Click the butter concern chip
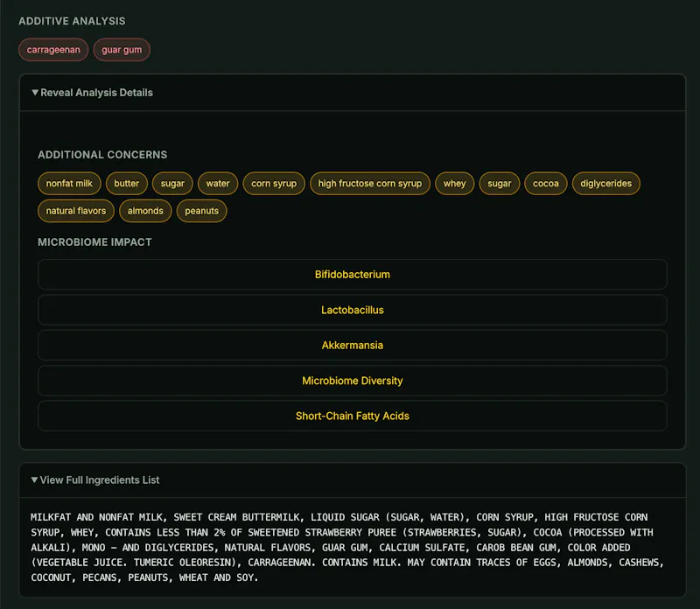This screenshot has width=700, height=609. pos(127,184)
